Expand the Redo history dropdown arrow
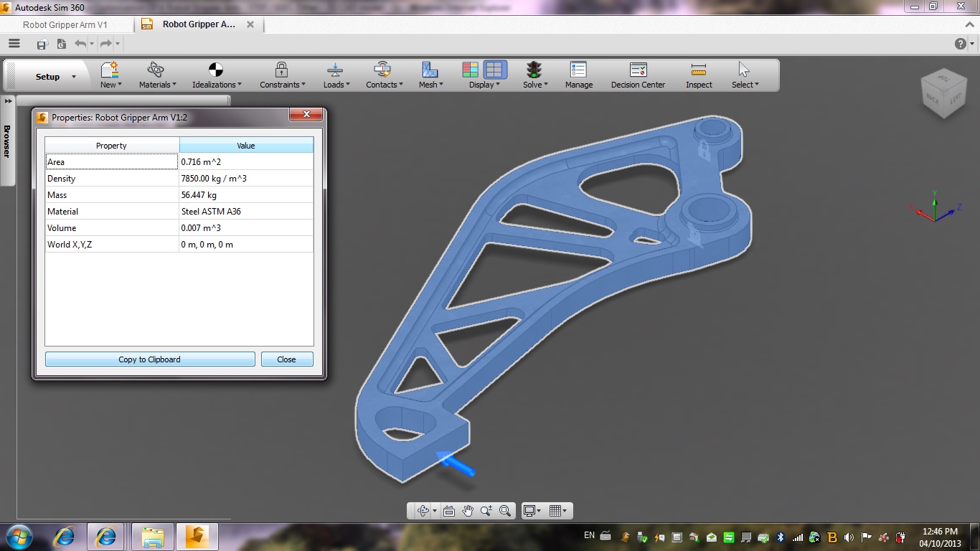Screen dimensions: 980x551 point(117,44)
